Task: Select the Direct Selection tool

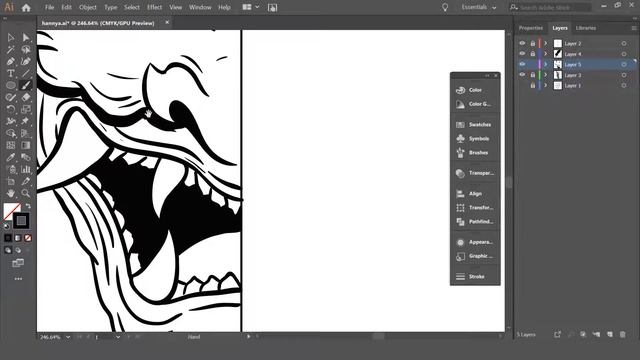Action: (x=26, y=38)
